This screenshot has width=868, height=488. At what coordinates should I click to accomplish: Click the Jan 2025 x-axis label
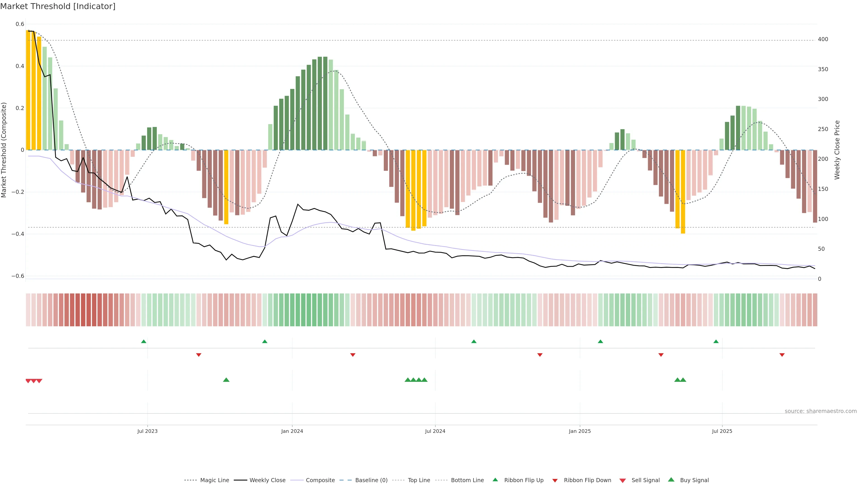pos(580,431)
